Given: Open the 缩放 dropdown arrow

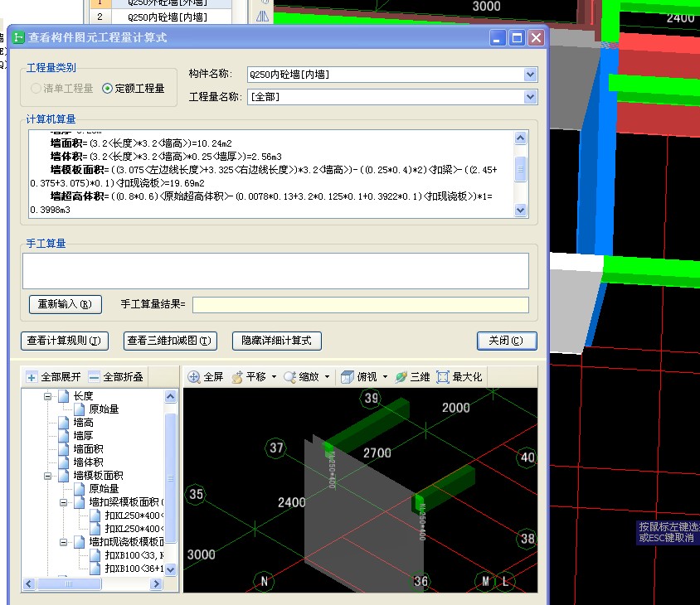Looking at the screenshot, I should coord(327,377).
